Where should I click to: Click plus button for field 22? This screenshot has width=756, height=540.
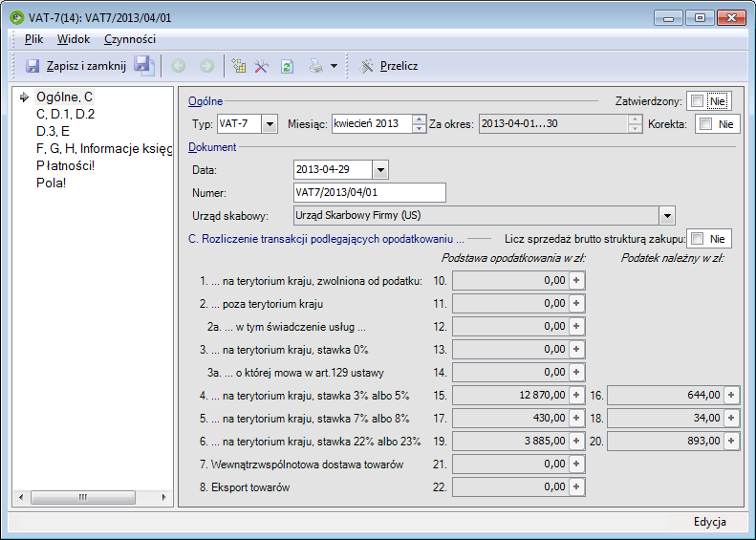click(x=576, y=487)
